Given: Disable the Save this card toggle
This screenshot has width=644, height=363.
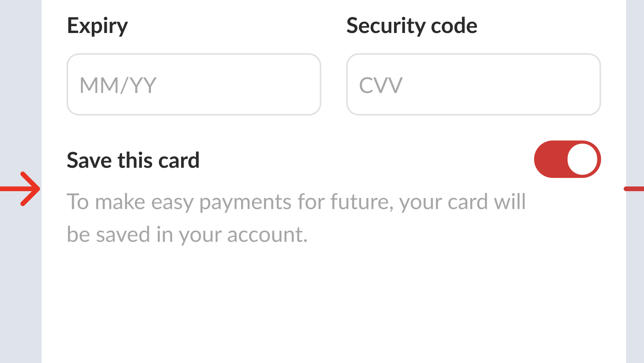Looking at the screenshot, I should point(567,159).
